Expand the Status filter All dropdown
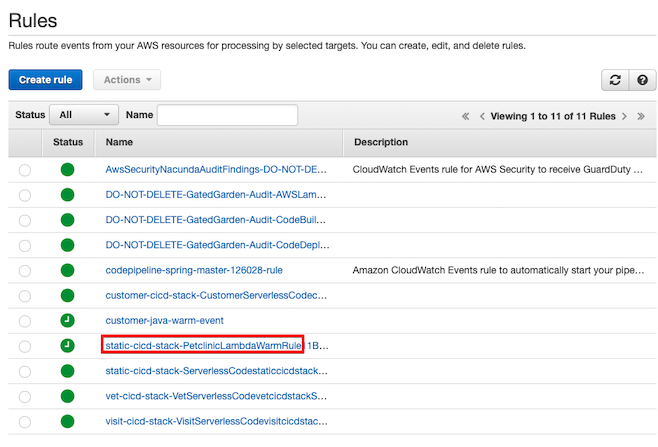 [84, 115]
